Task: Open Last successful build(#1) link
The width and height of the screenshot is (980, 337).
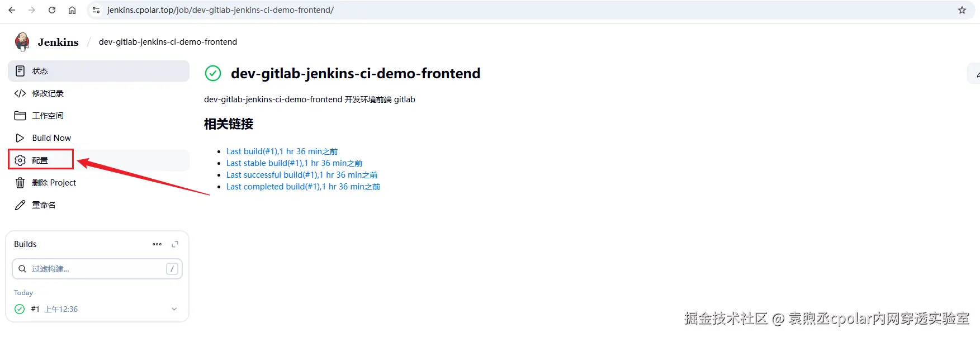Action: click(x=302, y=175)
